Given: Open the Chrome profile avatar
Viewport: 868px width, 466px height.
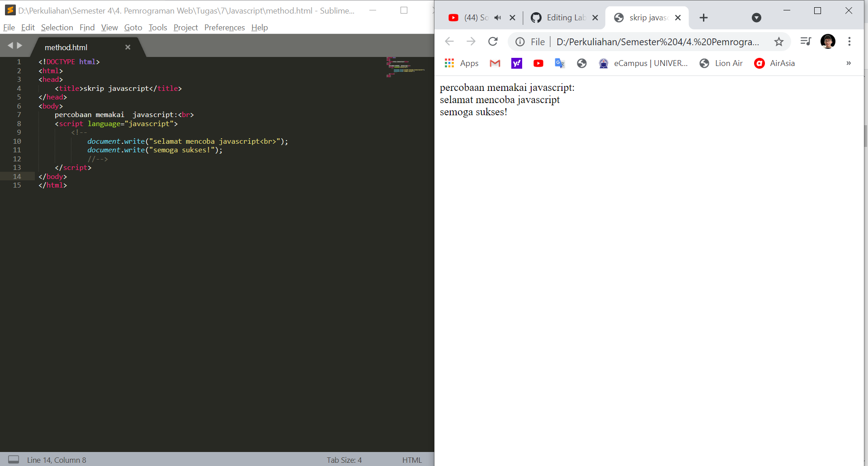Looking at the screenshot, I should coord(828,41).
